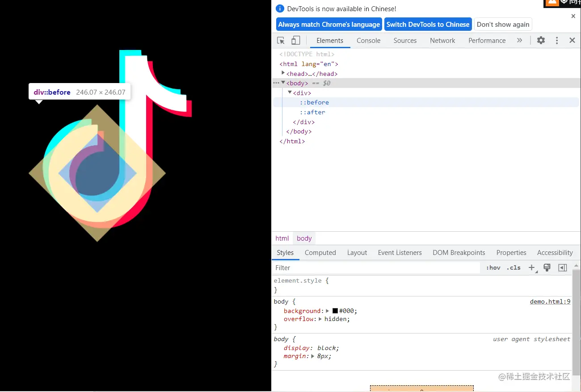The height and width of the screenshot is (392, 581).
Task: Open the Network tab
Action: tap(442, 40)
